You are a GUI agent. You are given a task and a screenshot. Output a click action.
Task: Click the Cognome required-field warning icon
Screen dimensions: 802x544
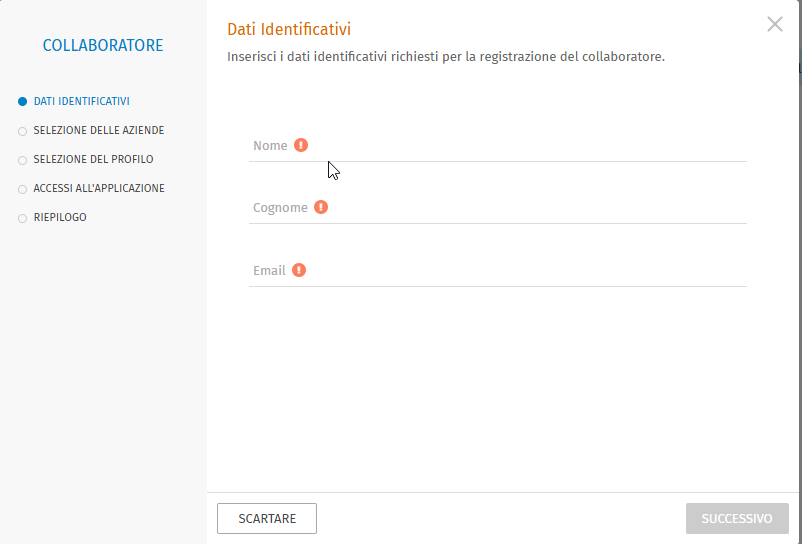[x=321, y=207]
